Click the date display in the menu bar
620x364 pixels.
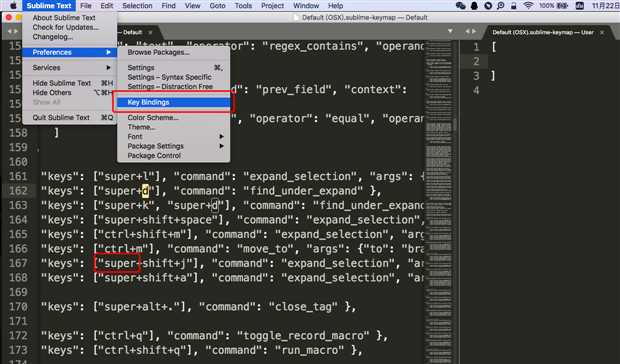click(x=605, y=6)
